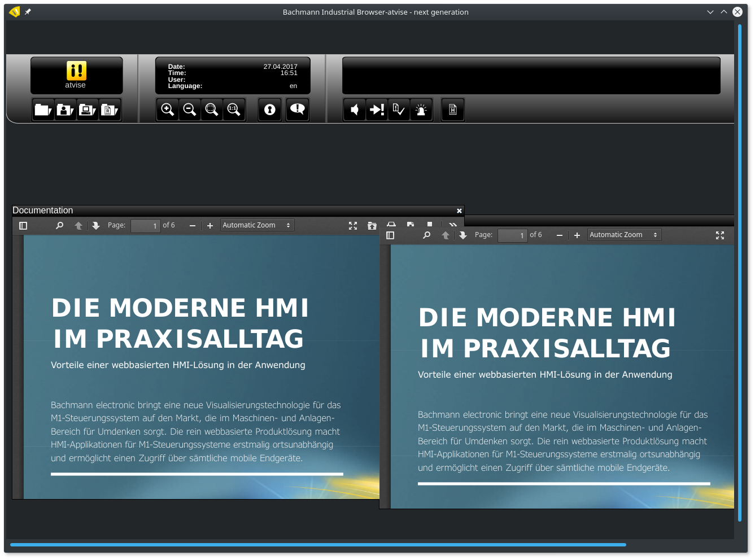Open the report folder menu icon
This screenshot has width=755, height=560.
[109, 110]
